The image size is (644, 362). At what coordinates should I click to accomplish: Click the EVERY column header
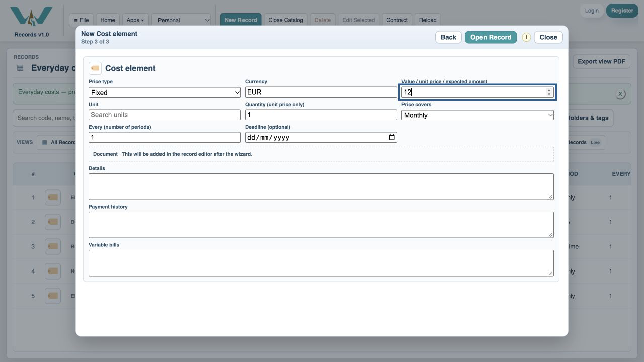[x=621, y=174]
